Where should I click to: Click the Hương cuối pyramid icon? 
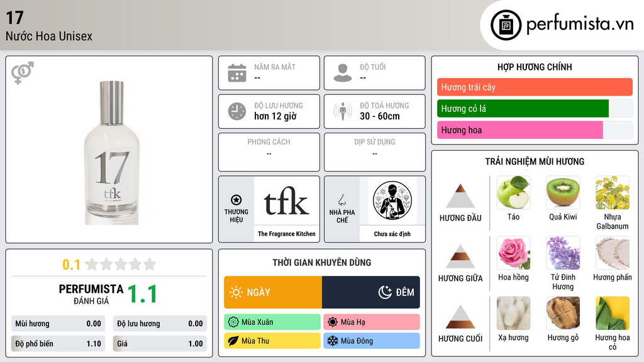coord(460,317)
